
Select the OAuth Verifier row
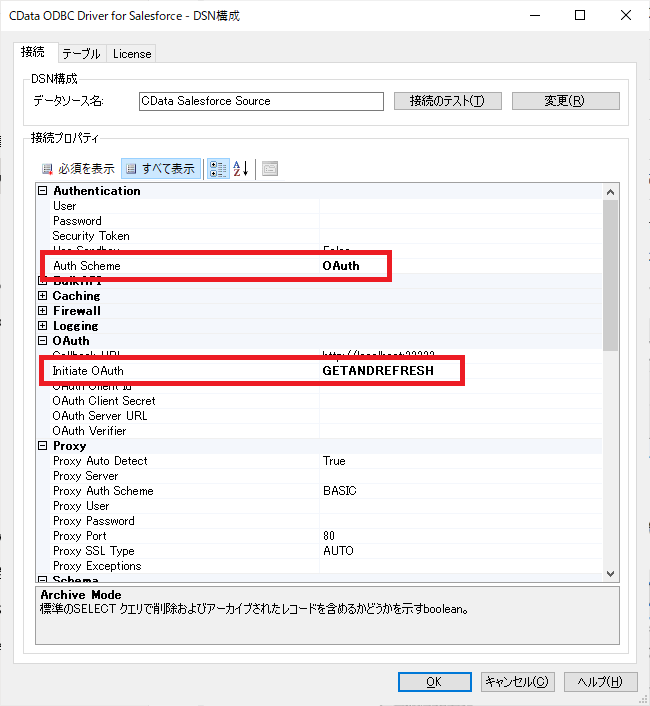point(326,431)
